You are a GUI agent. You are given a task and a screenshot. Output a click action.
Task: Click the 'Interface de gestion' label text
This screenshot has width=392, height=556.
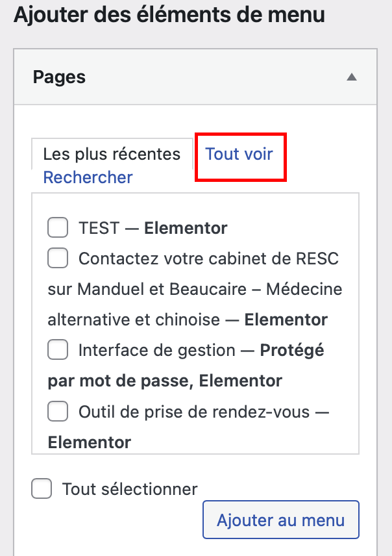coord(156,351)
